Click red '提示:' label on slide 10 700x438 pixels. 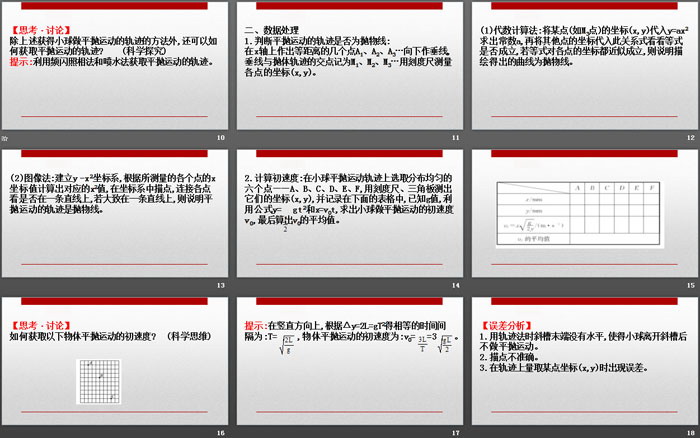(21, 62)
